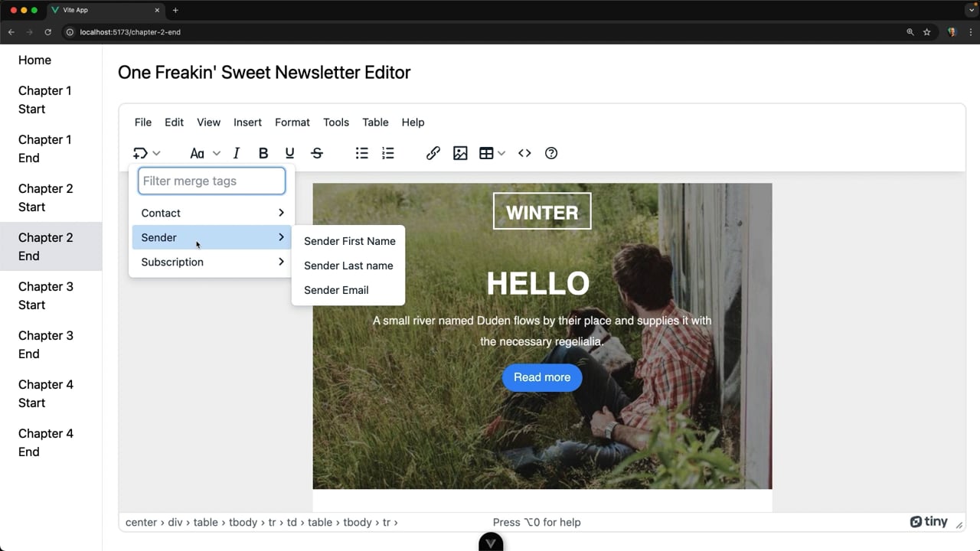Open the merge tags toolbar button
The image size is (980, 551).
tap(140, 153)
